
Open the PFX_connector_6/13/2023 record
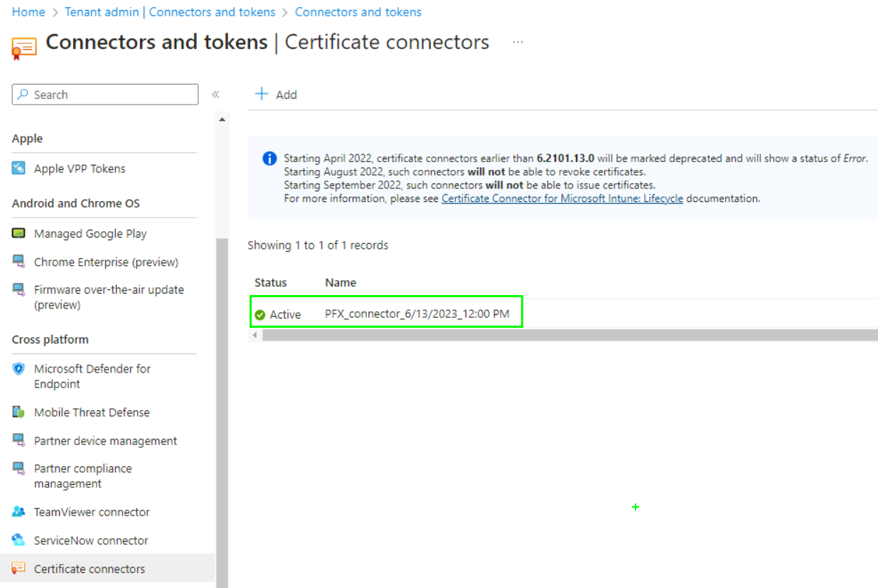[x=417, y=314]
